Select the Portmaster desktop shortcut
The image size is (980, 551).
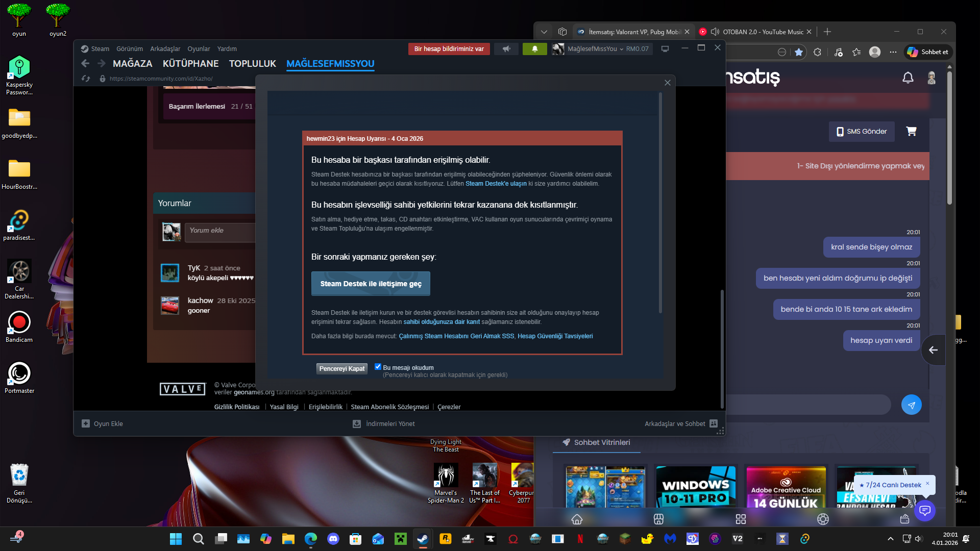click(19, 378)
